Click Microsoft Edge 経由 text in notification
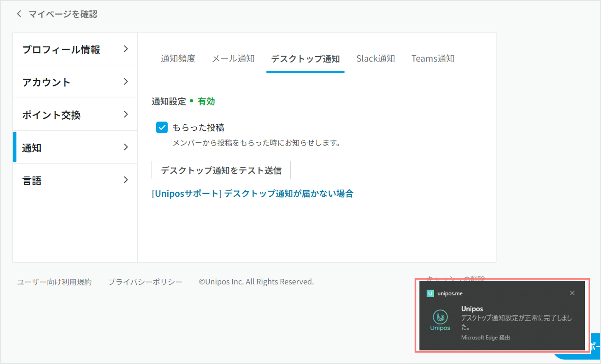Viewport: 601px width, 364px height. click(485, 337)
